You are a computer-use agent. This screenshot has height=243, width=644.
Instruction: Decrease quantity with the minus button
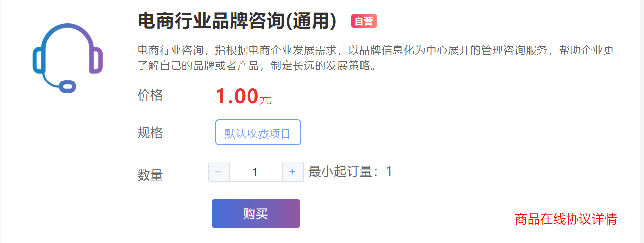click(219, 172)
